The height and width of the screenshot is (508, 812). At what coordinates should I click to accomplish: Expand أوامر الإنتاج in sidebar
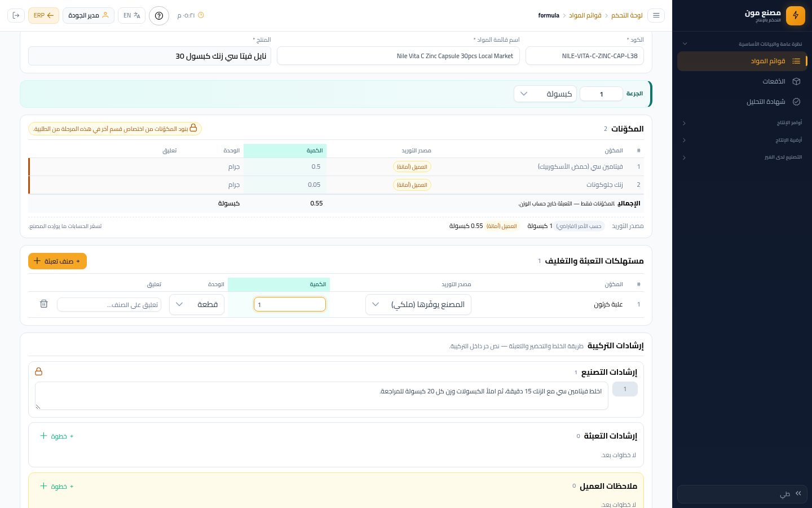743,122
